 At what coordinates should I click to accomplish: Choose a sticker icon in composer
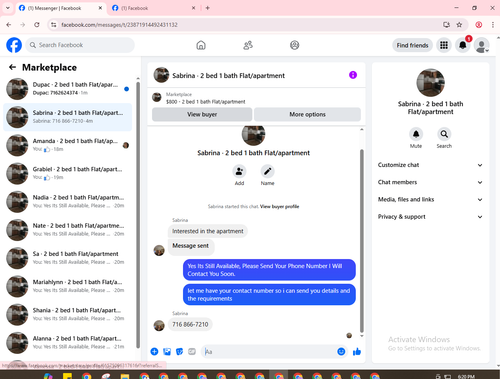tap(179, 351)
